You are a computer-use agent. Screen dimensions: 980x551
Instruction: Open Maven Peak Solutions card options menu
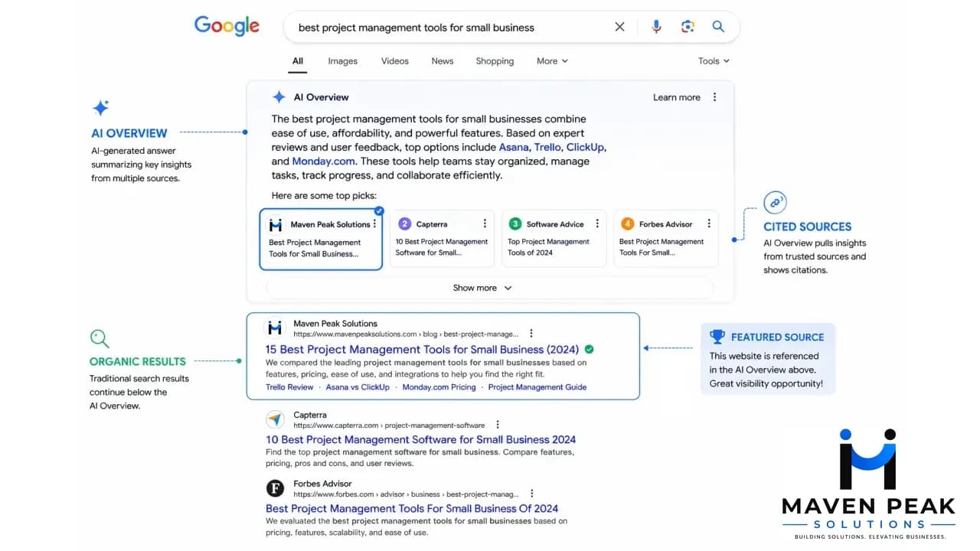click(374, 224)
